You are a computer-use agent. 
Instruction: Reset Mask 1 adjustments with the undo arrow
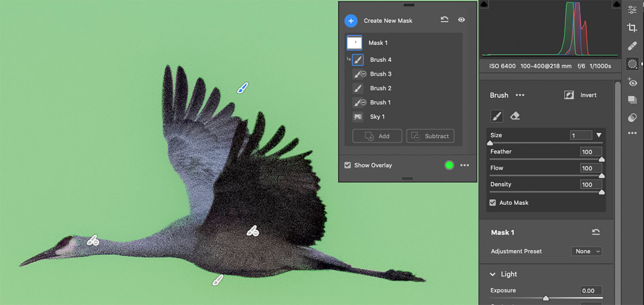(596, 232)
